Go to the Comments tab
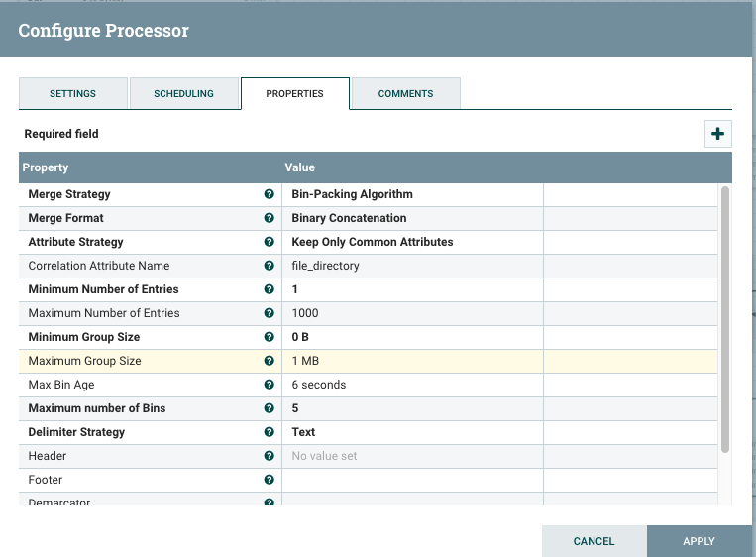756x557 pixels. coord(405,94)
